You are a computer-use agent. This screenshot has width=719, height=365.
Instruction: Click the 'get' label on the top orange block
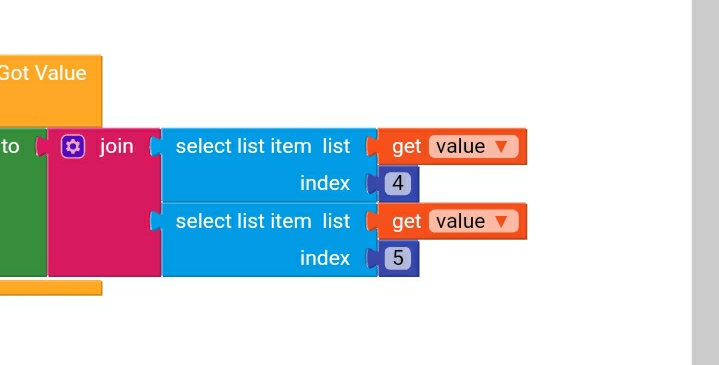(x=406, y=147)
